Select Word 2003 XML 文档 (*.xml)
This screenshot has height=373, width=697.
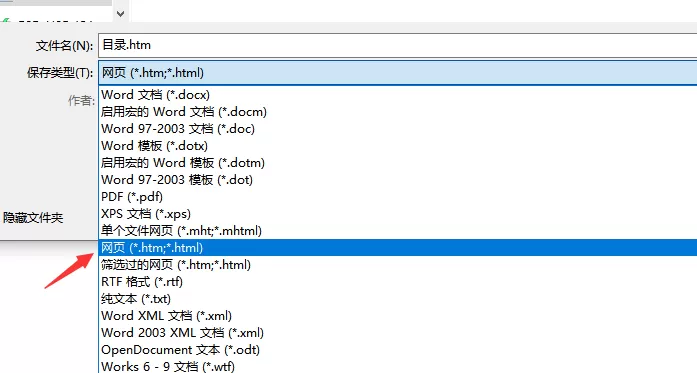[397, 333]
